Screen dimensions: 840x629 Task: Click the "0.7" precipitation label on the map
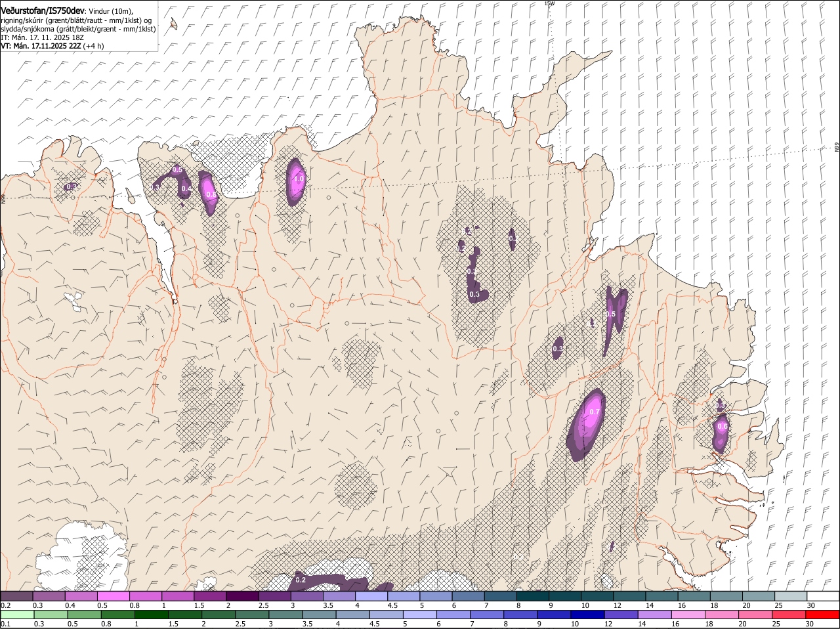click(x=595, y=412)
